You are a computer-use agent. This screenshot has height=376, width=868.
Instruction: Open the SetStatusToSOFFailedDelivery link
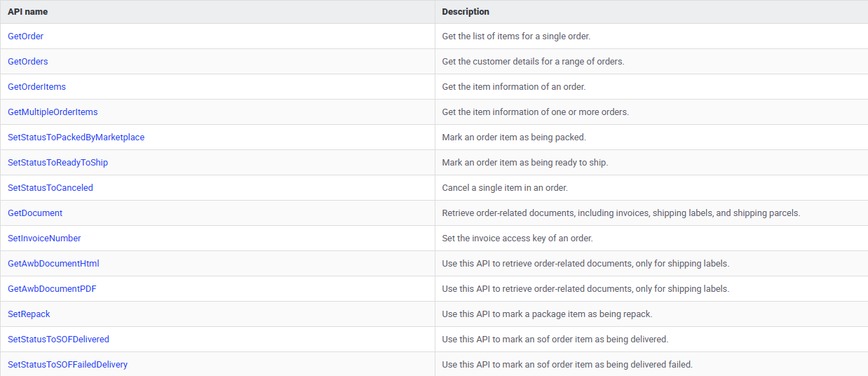[67, 365]
